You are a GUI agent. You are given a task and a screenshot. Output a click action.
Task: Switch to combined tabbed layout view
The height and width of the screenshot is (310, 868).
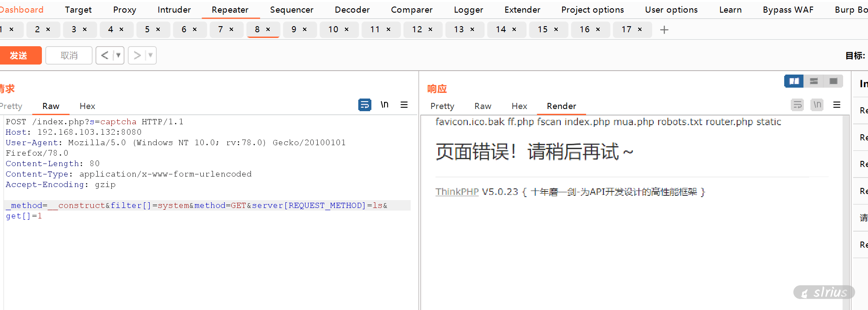(x=833, y=81)
